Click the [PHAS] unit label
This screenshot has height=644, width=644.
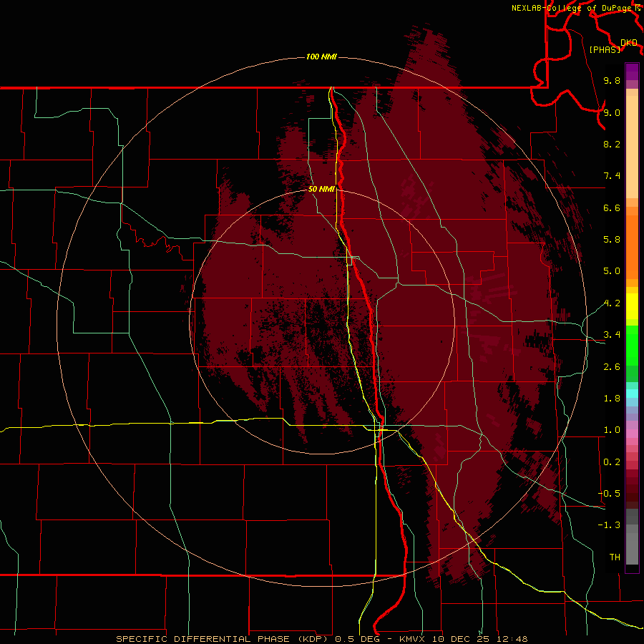click(x=605, y=50)
